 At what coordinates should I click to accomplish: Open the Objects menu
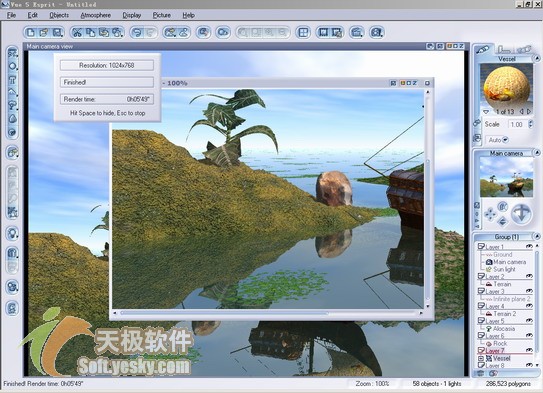(59, 15)
